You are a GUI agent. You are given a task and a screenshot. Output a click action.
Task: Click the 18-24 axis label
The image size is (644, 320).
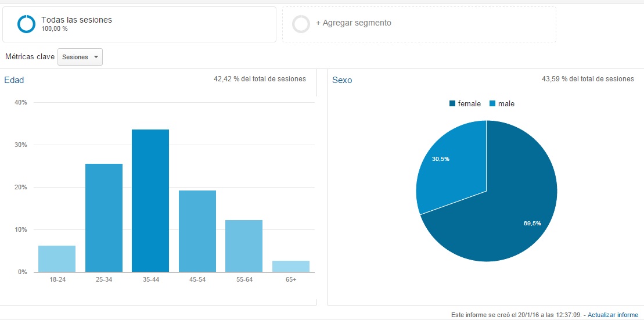[57, 279]
